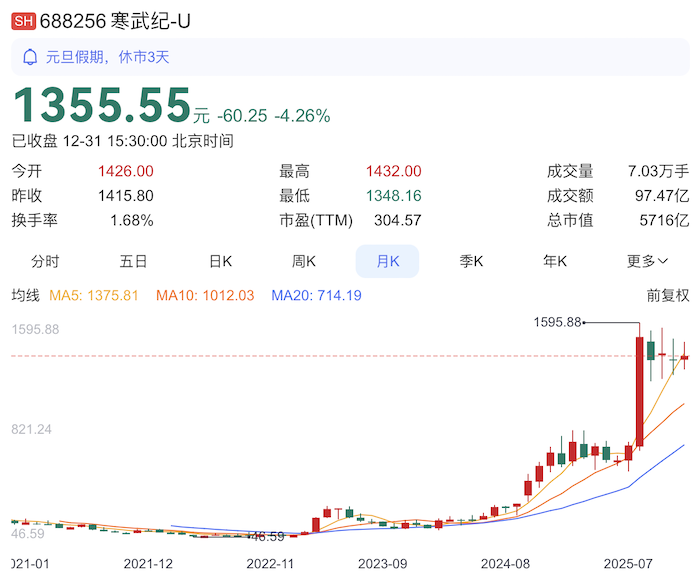Switch to the 周K weekly view
This screenshot has width=700, height=584.
304,261
